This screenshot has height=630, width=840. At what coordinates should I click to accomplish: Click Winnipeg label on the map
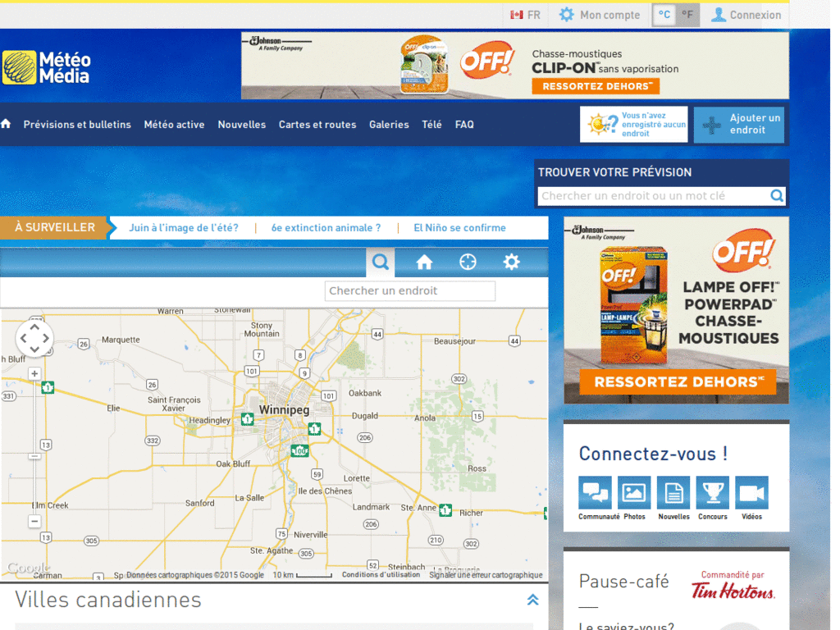click(285, 410)
